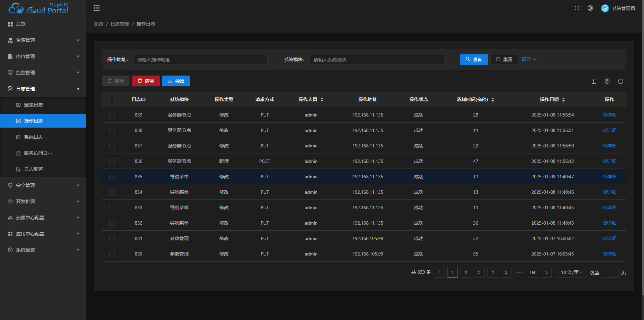Click the 192.168.105.99 cell in row 831
The height and width of the screenshot is (320, 644).
click(x=368, y=238)
